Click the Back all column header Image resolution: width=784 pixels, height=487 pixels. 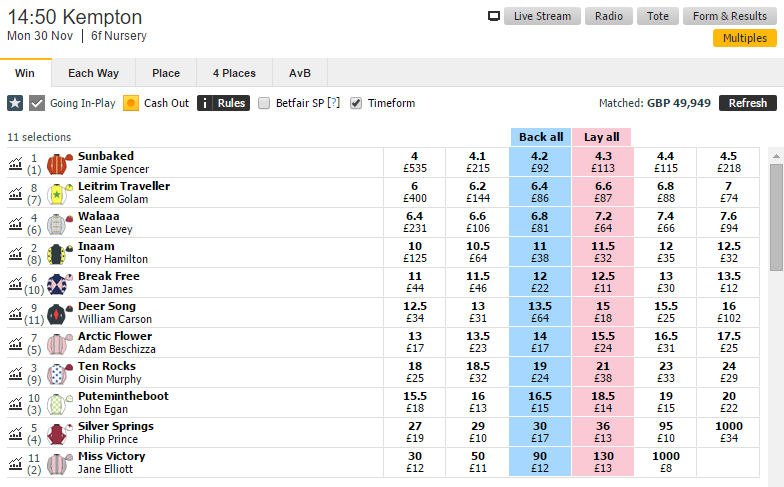[x=541, y=137]
